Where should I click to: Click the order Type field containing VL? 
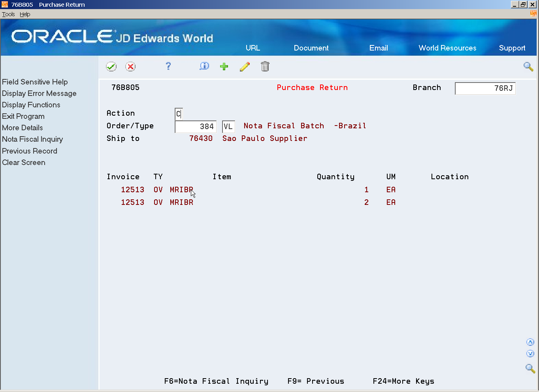(x=228, y=127)
